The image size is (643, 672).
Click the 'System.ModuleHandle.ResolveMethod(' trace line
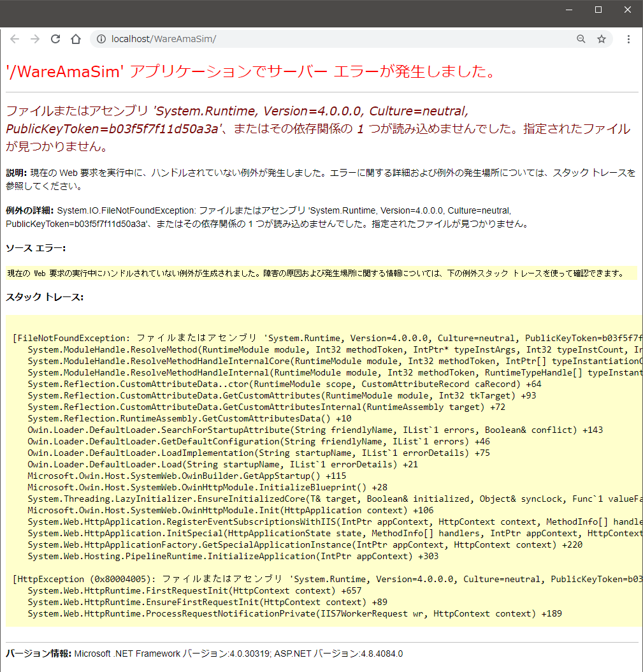point(335,350)
